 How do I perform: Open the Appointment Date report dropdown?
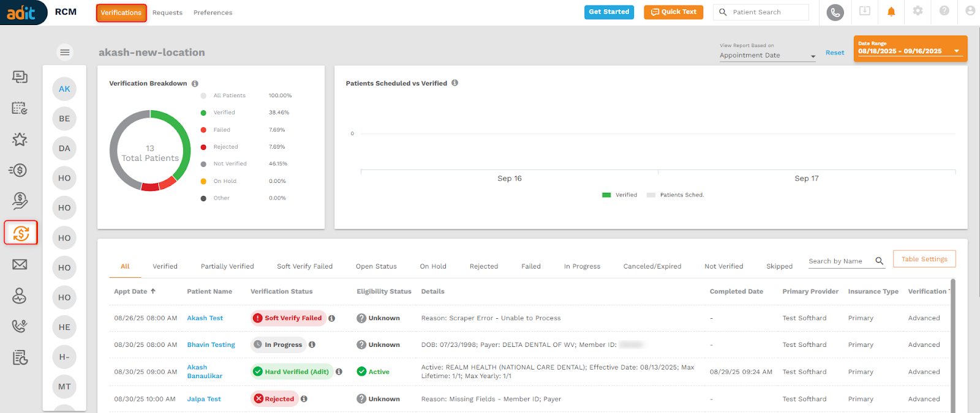[767, 56]
